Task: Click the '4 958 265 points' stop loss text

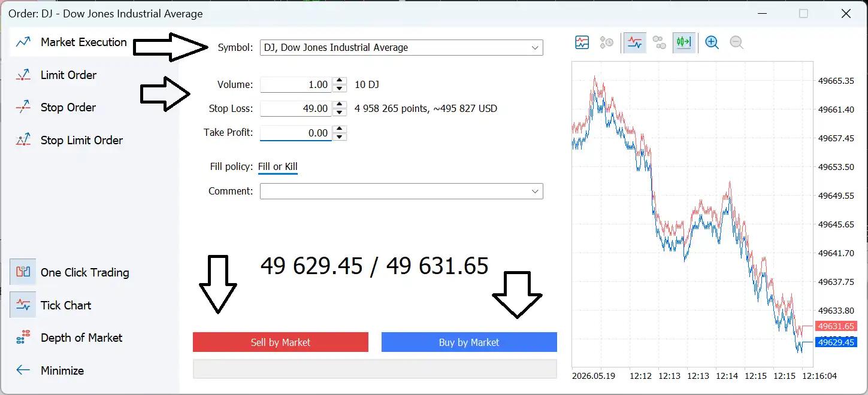Action: pos(392,108)
